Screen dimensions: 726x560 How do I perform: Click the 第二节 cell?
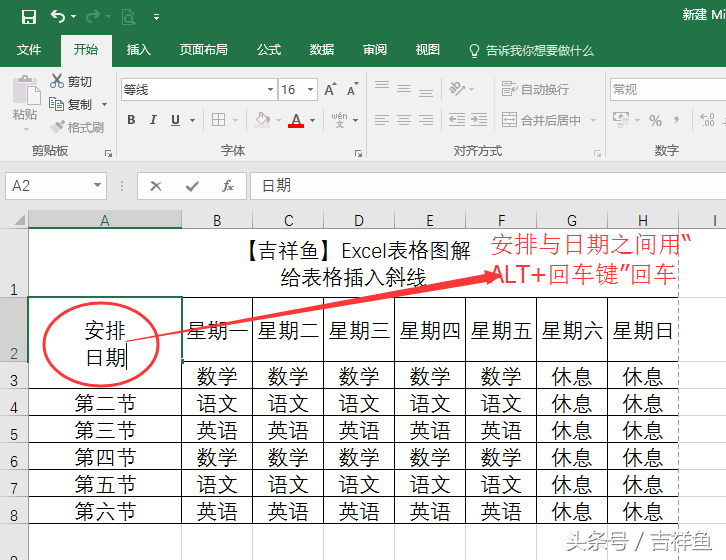(x=105, y=403)
